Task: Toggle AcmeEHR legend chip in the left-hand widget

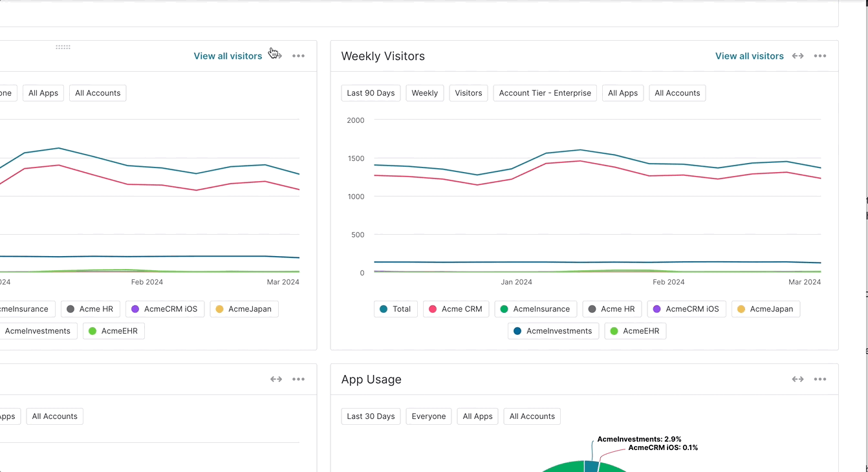Action: (x=114, y=331)
